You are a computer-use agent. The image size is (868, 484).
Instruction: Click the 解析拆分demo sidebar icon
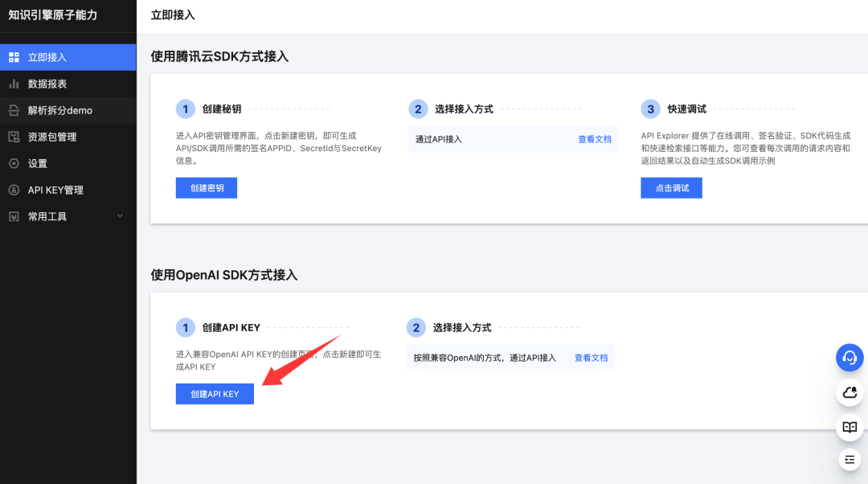coord(14,110)
